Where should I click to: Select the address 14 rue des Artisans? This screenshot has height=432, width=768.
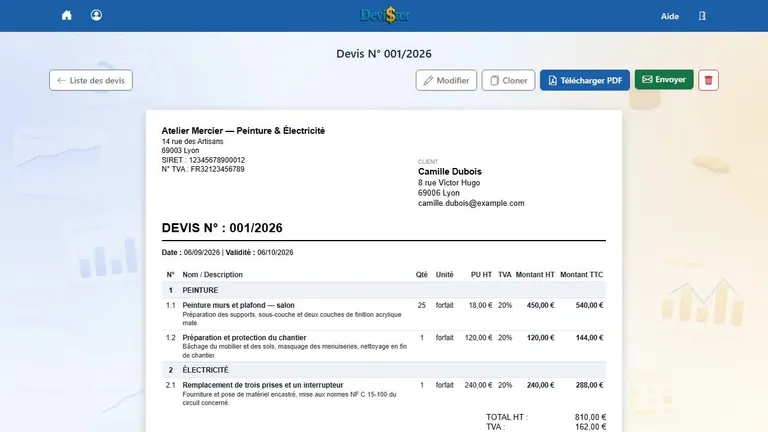point(192,142)
